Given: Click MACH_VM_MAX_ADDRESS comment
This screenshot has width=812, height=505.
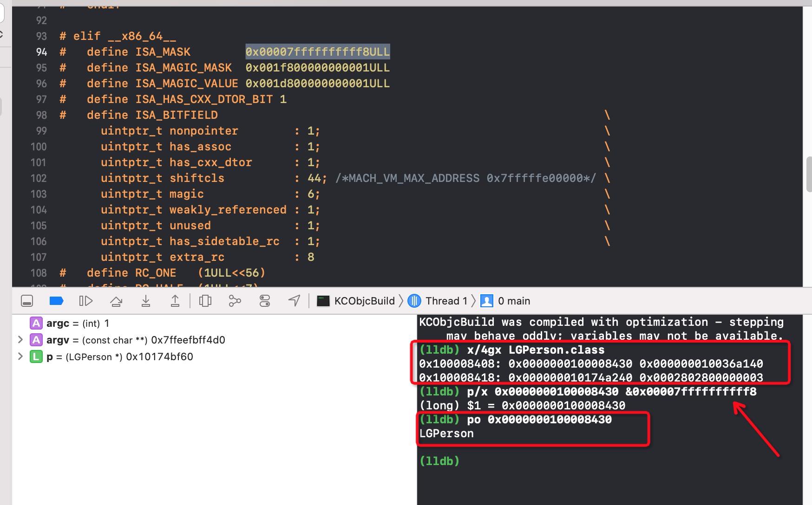Looking at the screenshot, I should point(465,178).
